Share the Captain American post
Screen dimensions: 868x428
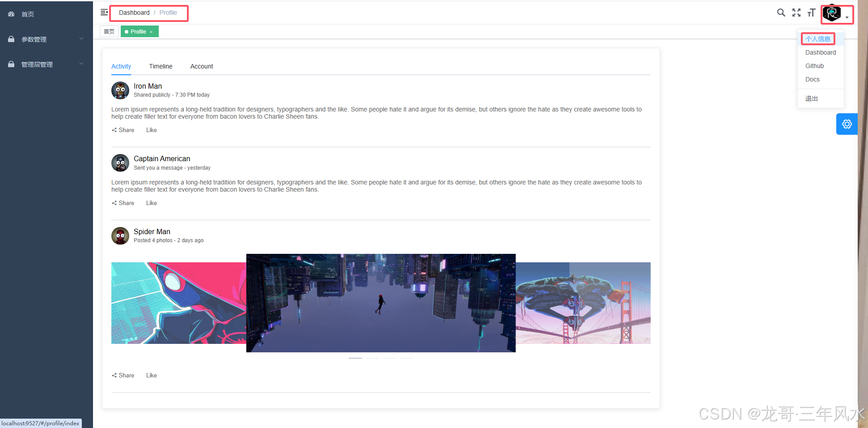123,203
